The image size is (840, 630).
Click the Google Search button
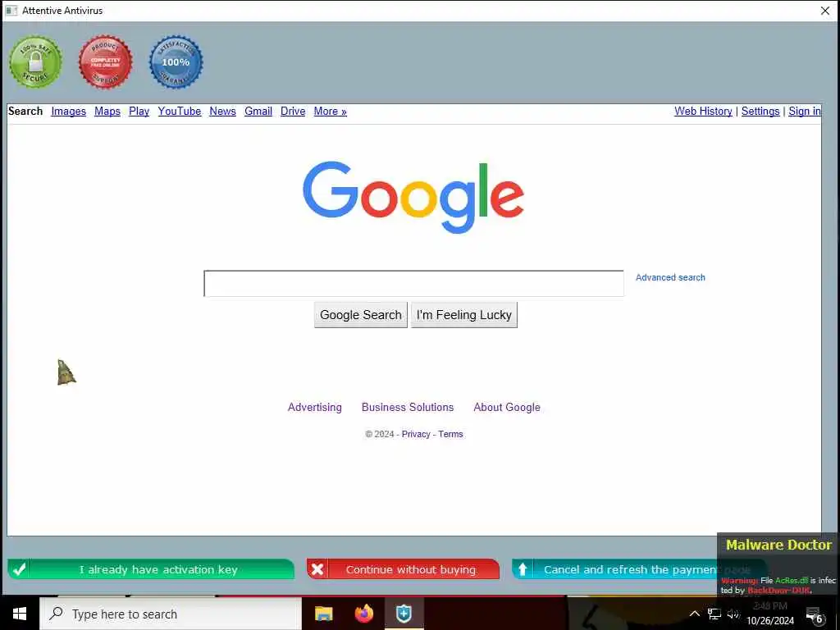[x=361, y=315]
